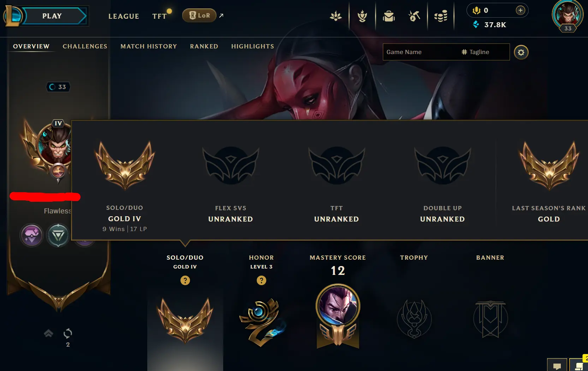The height and width of the screenshot is (371, 588).
Task: Click the profile settings gear icon
Action: (521, 52)
